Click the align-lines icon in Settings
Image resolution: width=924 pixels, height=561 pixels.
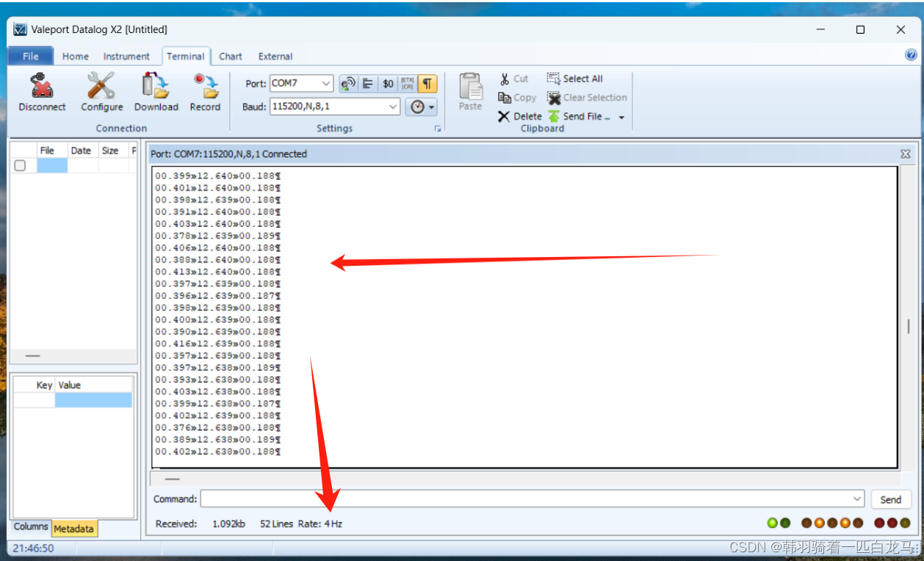[368, 84]
